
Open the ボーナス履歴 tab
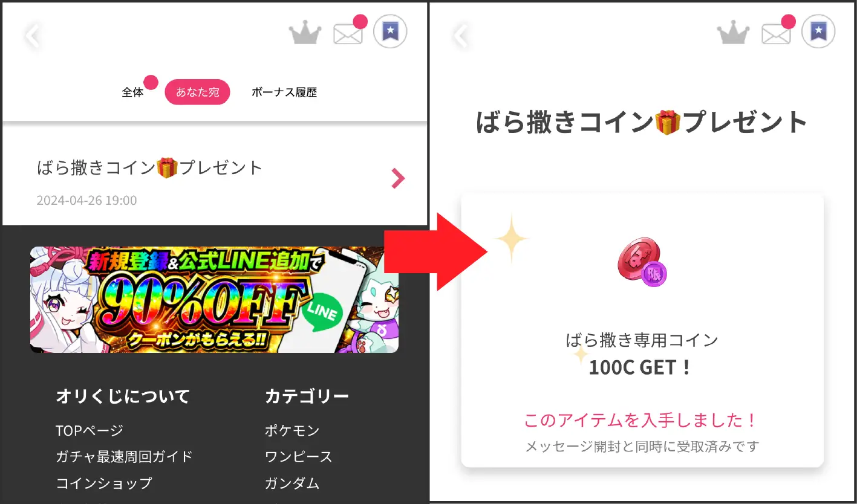[284, 92]
